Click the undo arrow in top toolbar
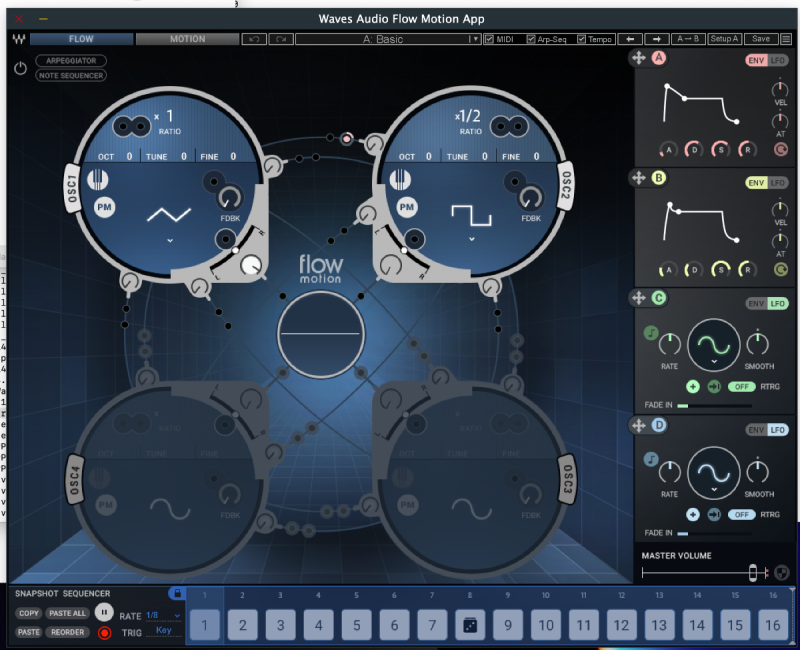The image size is (800, 650). click(254, 39)
